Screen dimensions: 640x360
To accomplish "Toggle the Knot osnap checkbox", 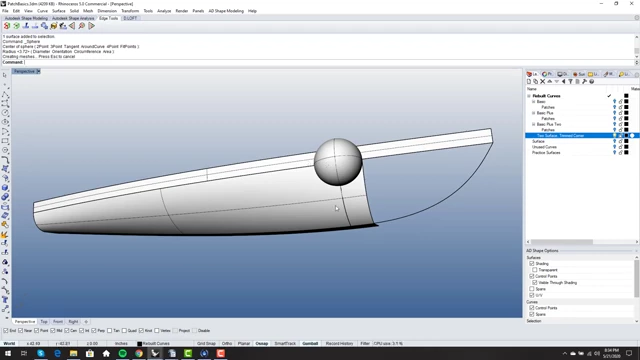I will (141, 331).
